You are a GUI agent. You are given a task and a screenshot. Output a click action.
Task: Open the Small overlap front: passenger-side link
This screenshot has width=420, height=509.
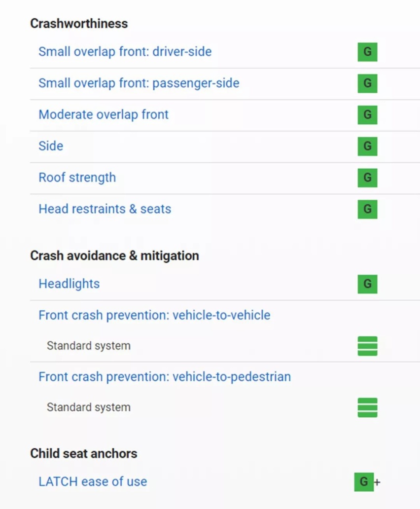[x=139, y=83]
